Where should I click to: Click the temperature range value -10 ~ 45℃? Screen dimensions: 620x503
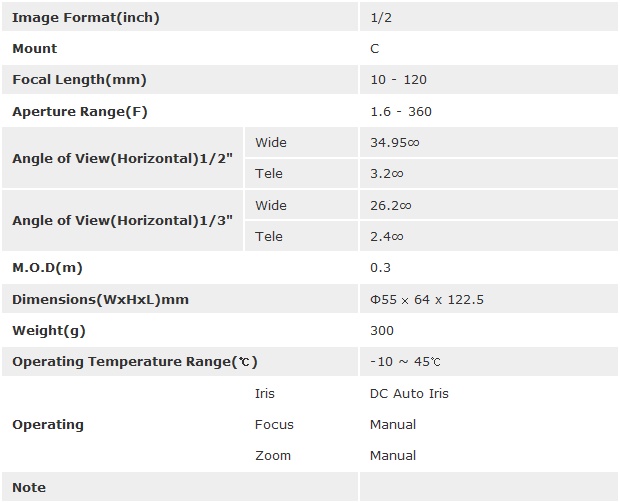coord(406,362)
